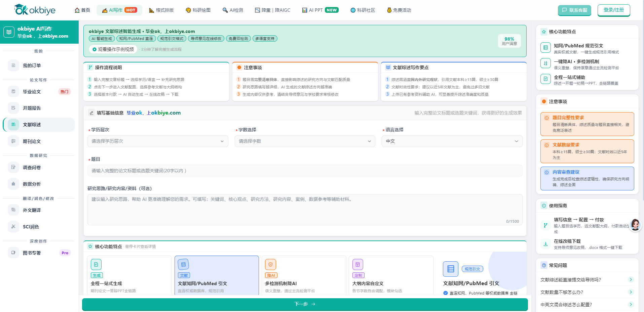Click the 98% 用户满意 badge
Image resolution: width=644 pixels, height=312 pixels.
pyautogui.click(x=509, y=41)
